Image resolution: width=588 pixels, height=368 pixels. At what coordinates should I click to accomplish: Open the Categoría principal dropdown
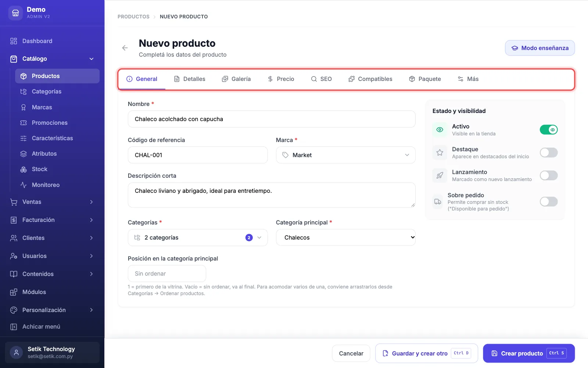pyautogui.click(x=345, y=237)
